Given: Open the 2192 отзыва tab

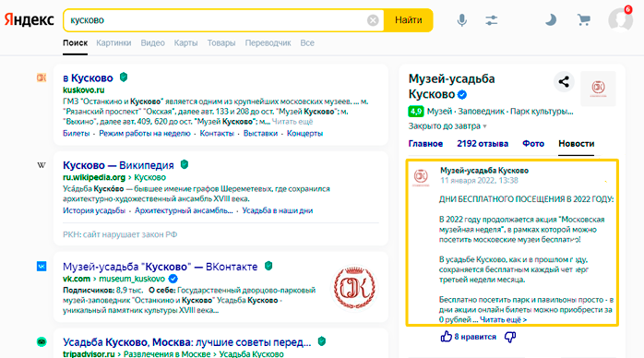Looking at the screenshot, I should tap(483, 144).
